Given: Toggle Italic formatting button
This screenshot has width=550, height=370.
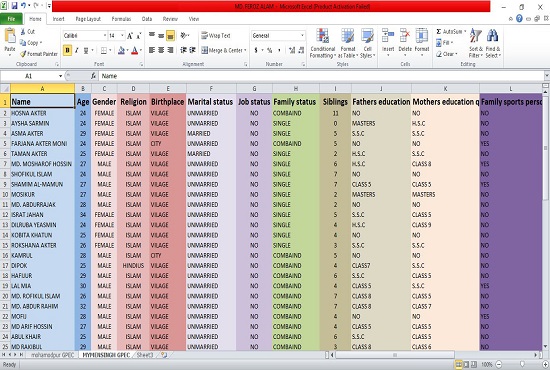Looking at the screenshot, I should pyautogui.click(x=76, y=51).
